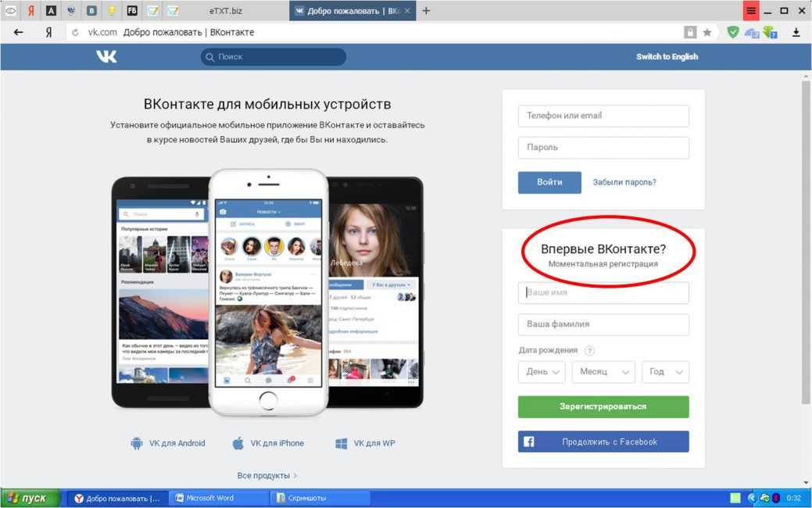Bookmark the page using the star icon

tap(707, 33)
